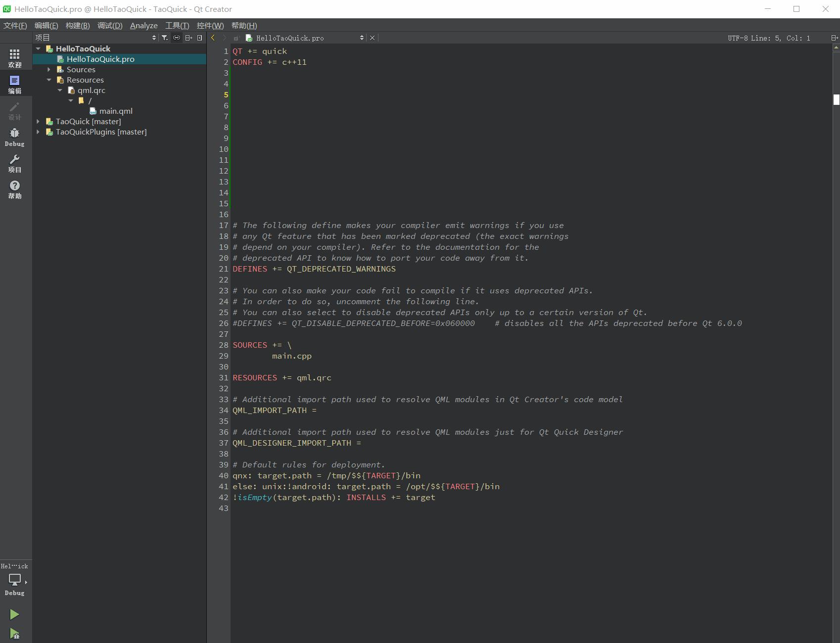The width and height of the screenshot is (840, 643).
Task: Go back with the yellow left arrow
Action: pyautogui.click(x=213, y=38)
